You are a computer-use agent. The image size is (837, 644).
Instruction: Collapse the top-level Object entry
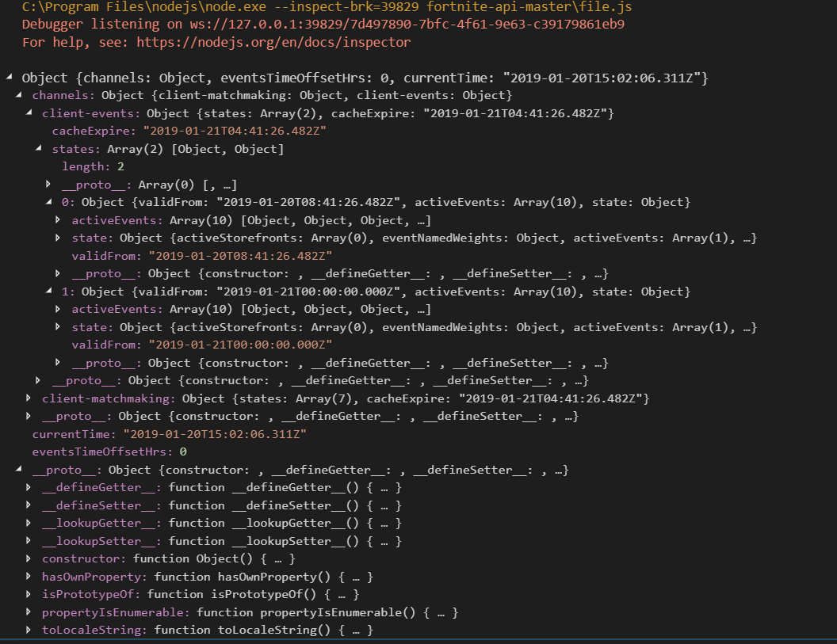click(x=8, y=78)
